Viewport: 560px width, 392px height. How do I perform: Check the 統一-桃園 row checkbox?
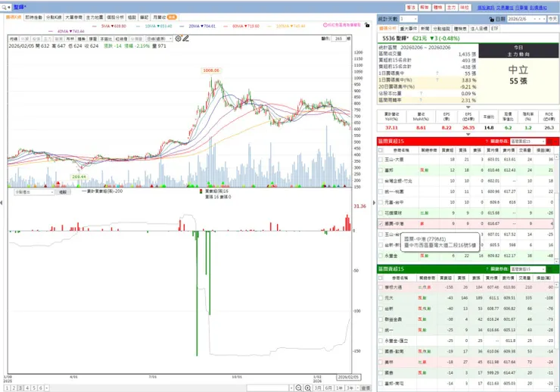[381, 191]
